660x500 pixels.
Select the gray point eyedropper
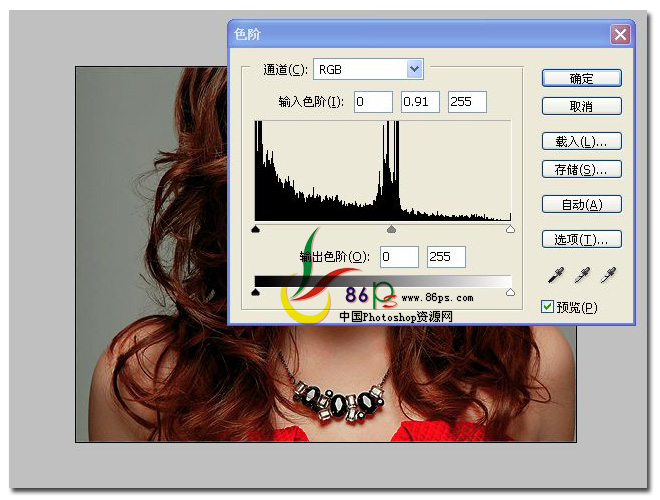(582, 275)
